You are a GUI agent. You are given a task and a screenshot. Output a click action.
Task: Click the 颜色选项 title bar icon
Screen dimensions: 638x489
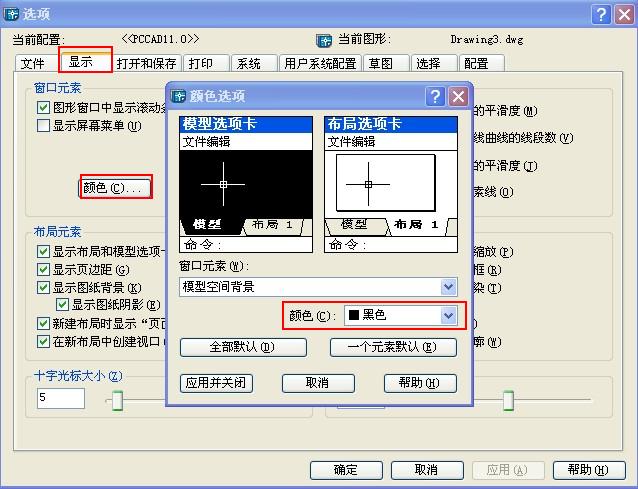(178, 96)
